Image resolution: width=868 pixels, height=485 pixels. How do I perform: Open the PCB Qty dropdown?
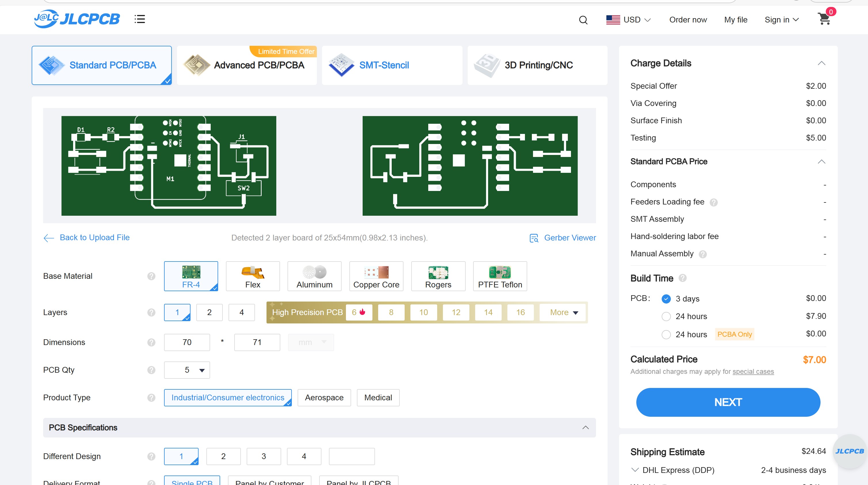[187, 370]
